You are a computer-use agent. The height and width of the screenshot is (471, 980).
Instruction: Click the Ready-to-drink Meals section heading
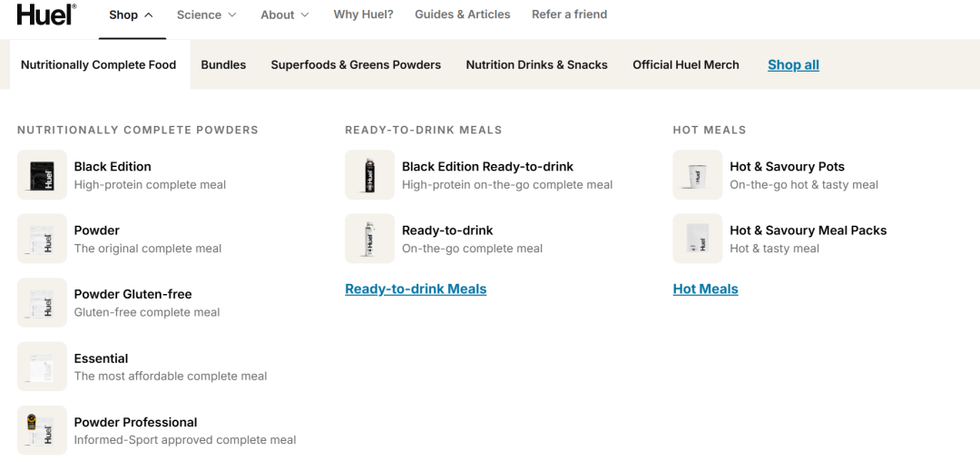[424, 130]
